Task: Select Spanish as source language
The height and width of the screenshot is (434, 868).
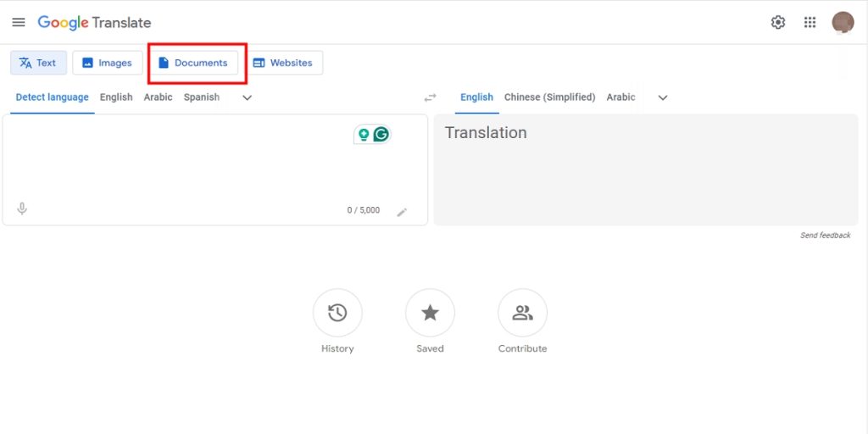Action: [202, 97]
